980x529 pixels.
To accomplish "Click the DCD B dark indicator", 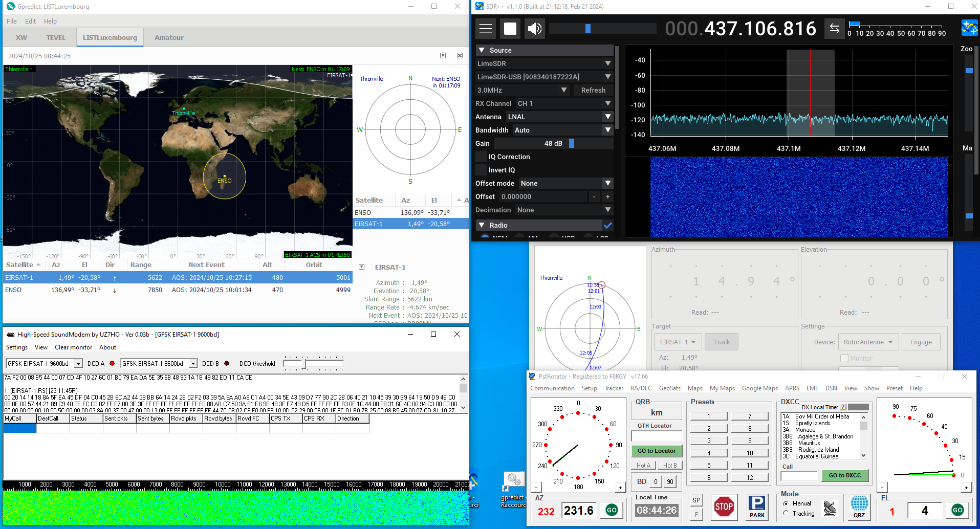I will click(x=227, y=363).
